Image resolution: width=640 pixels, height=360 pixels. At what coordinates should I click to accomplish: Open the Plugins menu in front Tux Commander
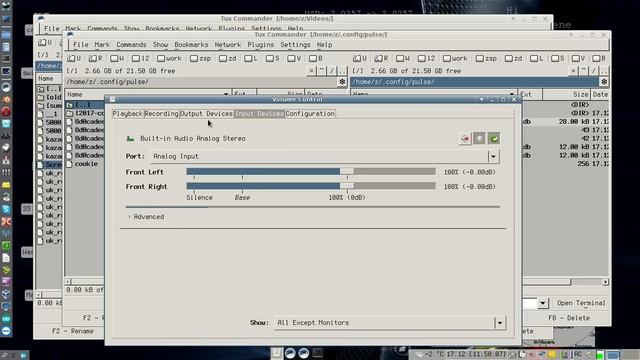260,45
